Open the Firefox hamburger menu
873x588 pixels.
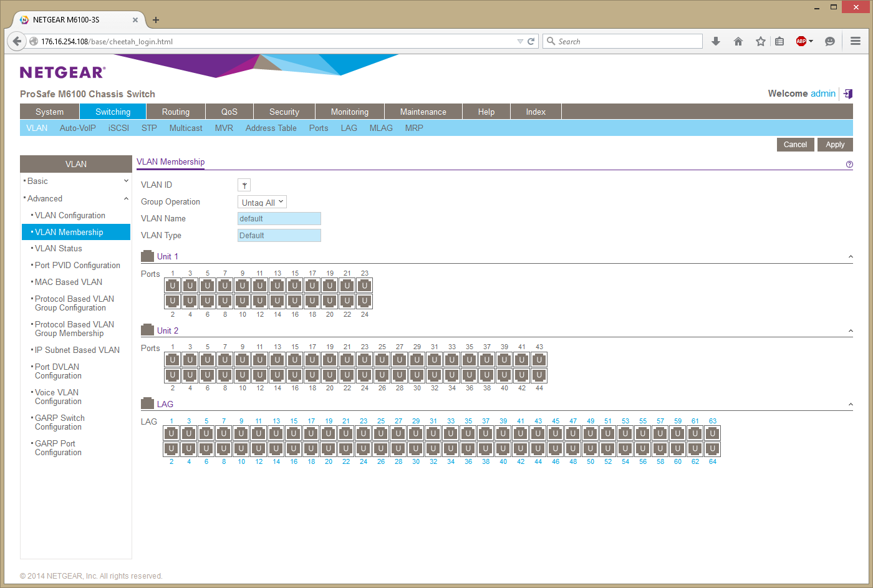pyautogui.click(x=856, y=41)
